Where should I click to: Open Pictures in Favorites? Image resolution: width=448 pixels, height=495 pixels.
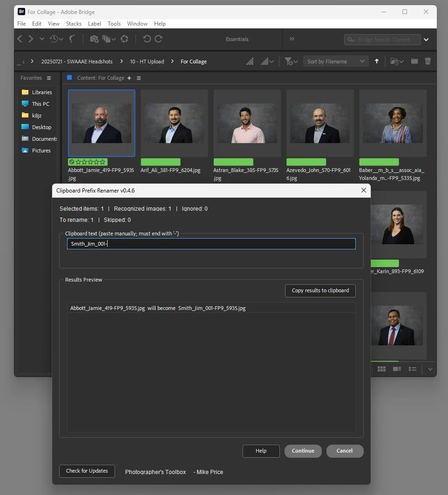pyautogui.click(x=36, y=151)
